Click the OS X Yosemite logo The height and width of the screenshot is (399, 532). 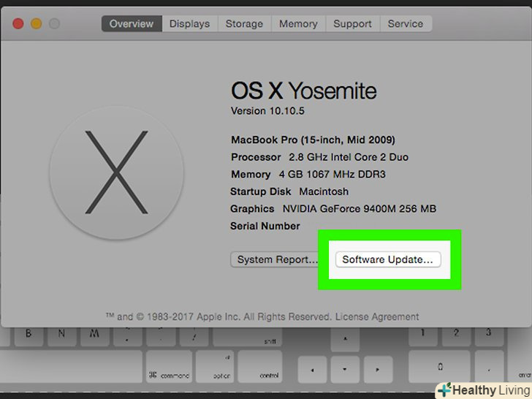(x=116, y=172)
